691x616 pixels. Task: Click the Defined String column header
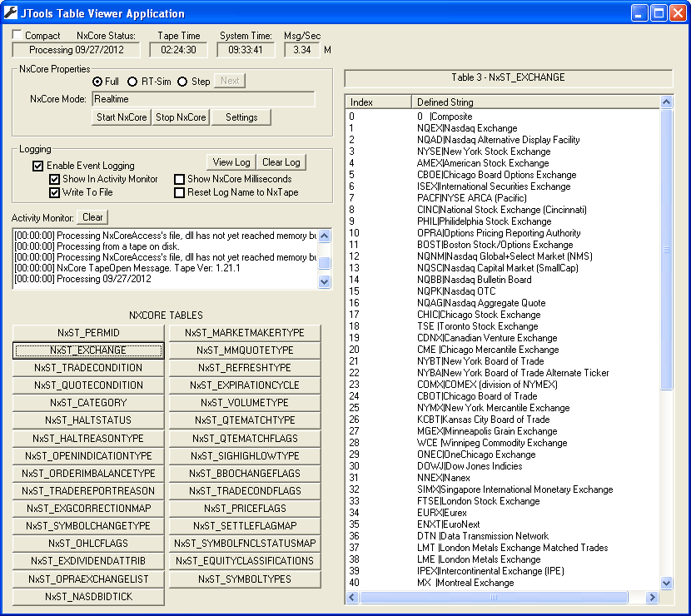point(536,102)
